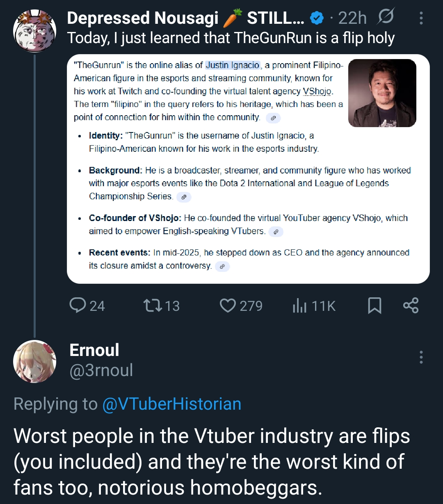Image resolution: width=443 pixels, height=504 pixels.
Task: Click the Depressed Nousagi display name
Action: coord(143,18)
